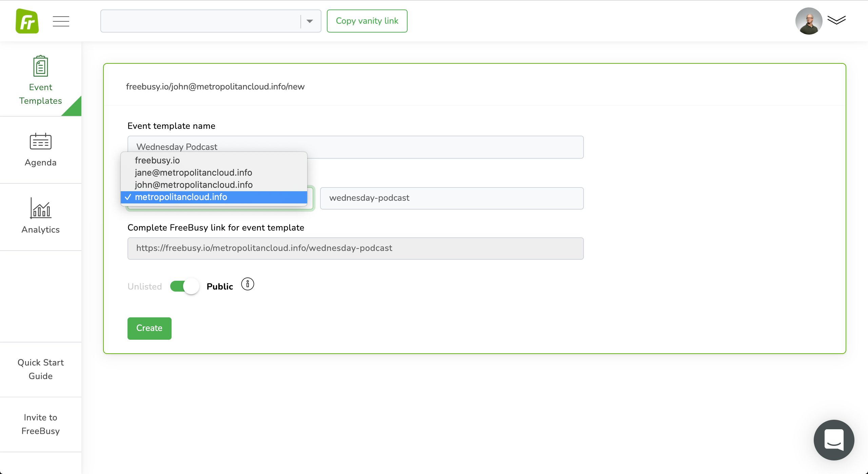Viewport: 868px width, 474px height.
Task: Expand the top vanity link dropdown arrow
Action: click(x=310, y=21)
